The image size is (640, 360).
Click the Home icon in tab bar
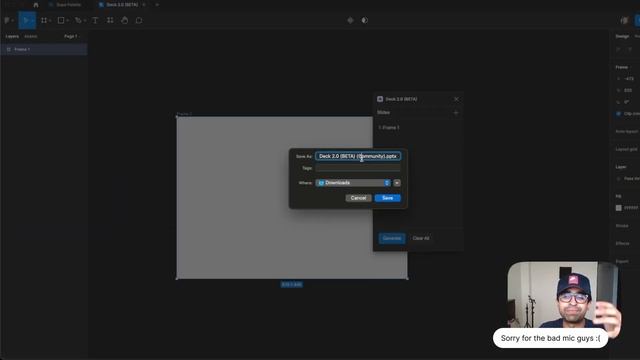pyautogui.click(x=36, y=5)
